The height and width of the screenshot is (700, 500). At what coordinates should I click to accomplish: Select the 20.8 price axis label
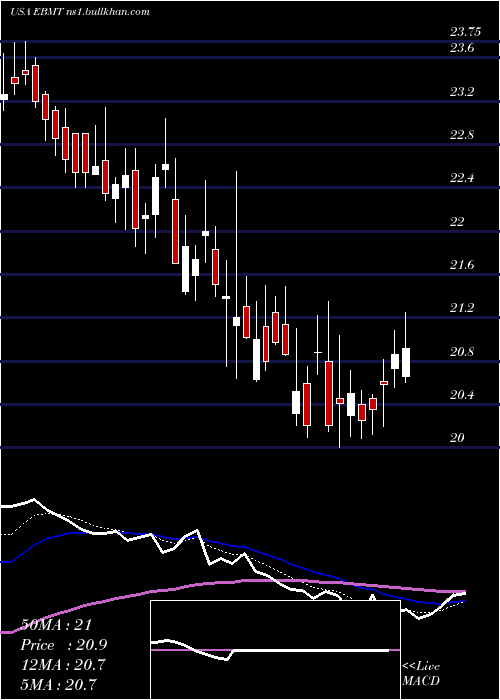click(x=462, y=352)
